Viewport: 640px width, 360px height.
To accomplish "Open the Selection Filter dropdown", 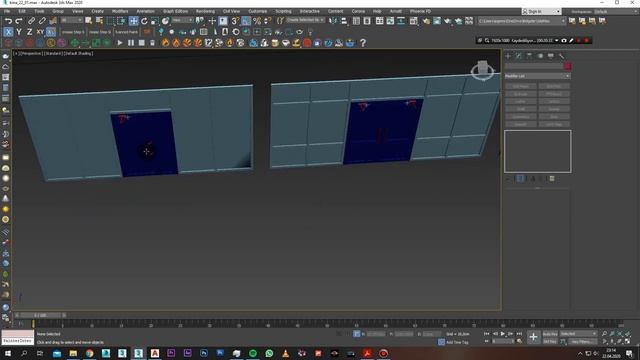I will click(x=72, y=20).
